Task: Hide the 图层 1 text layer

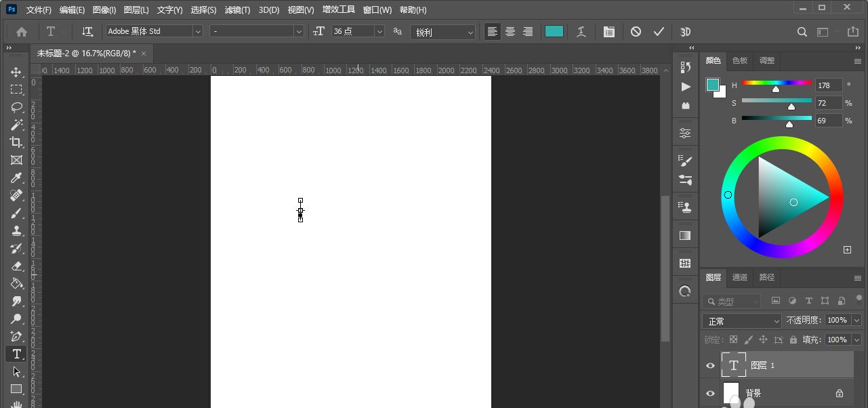Action: click(710, 366)
